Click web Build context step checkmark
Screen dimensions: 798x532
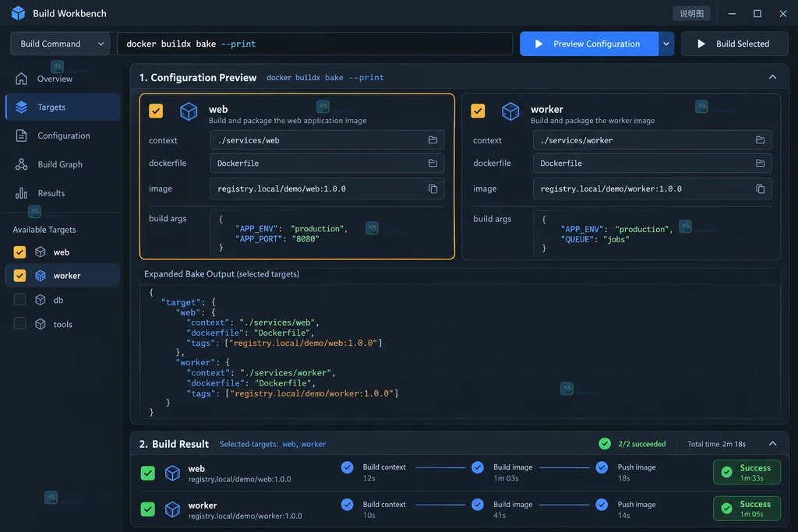347,467
